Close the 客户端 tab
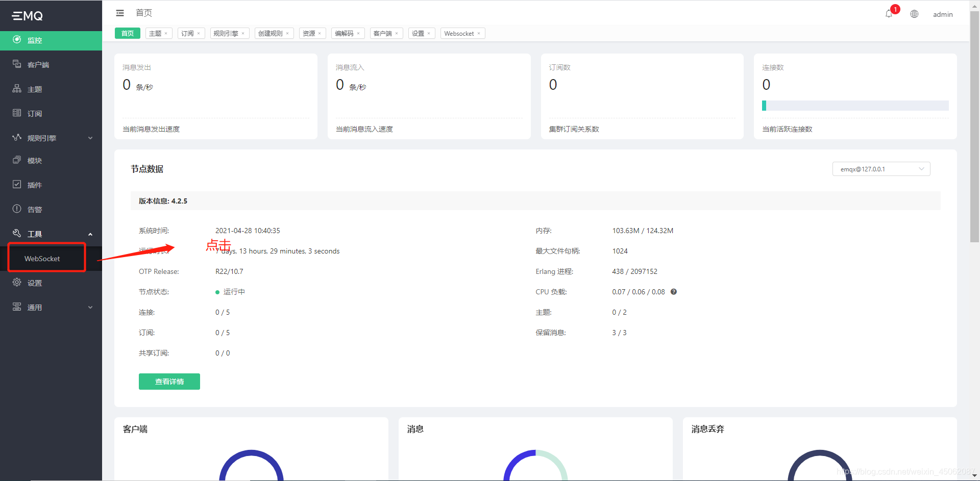 (x=397, y=34)
